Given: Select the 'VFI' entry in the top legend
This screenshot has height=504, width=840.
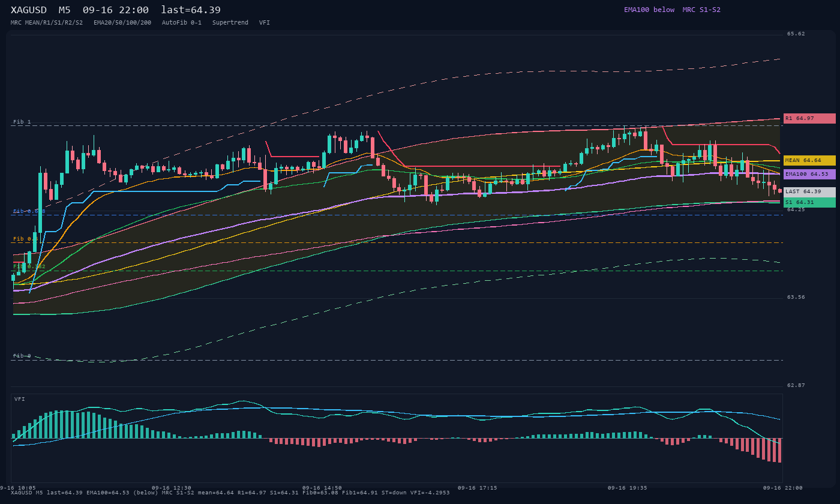Looking at the screenshot, I should [x=265, y=23].
